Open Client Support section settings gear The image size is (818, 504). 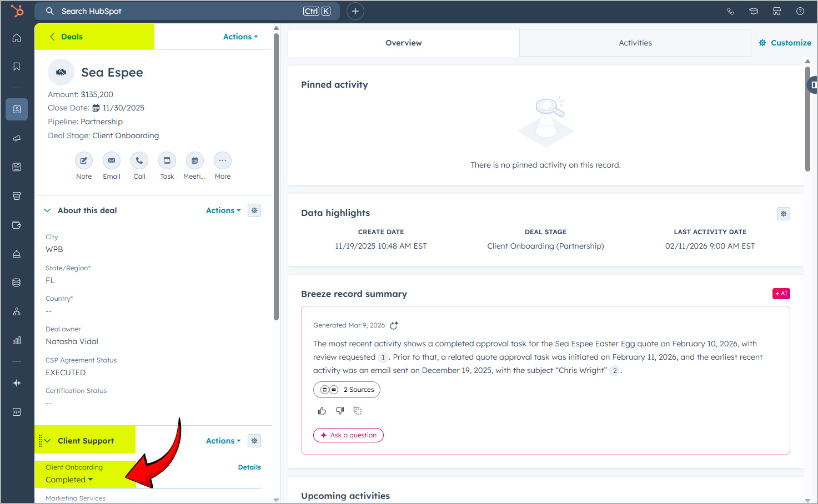pos(254,441)
